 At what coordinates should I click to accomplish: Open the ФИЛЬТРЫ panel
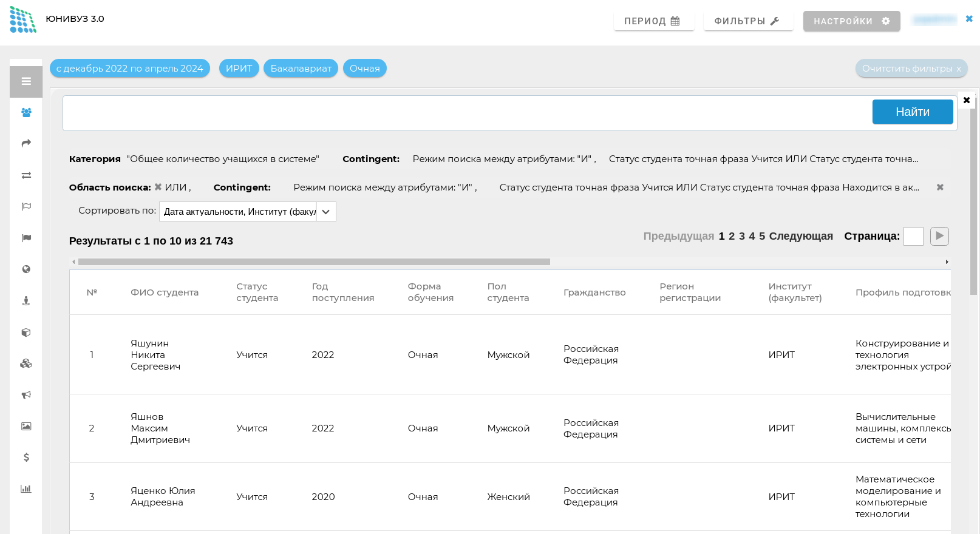click(748, 21)
